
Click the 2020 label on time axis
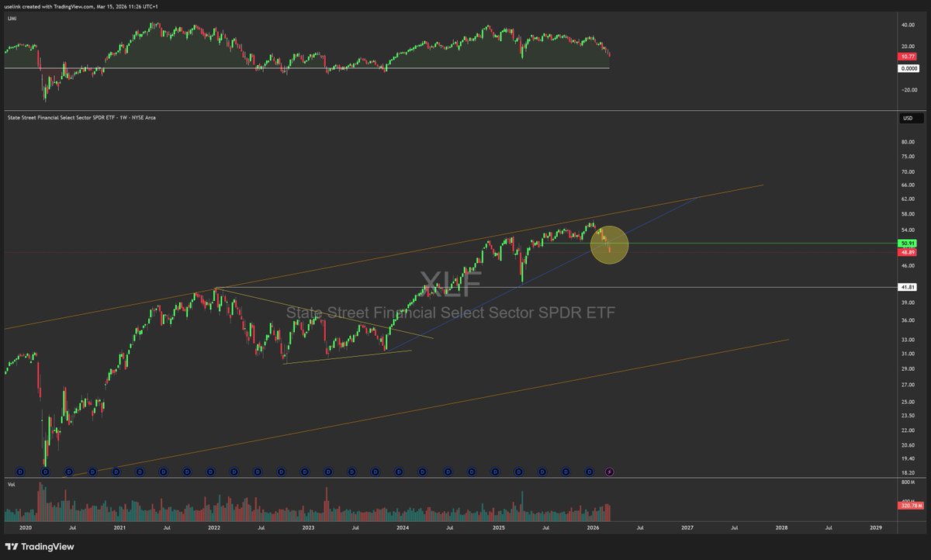[26, 527]
